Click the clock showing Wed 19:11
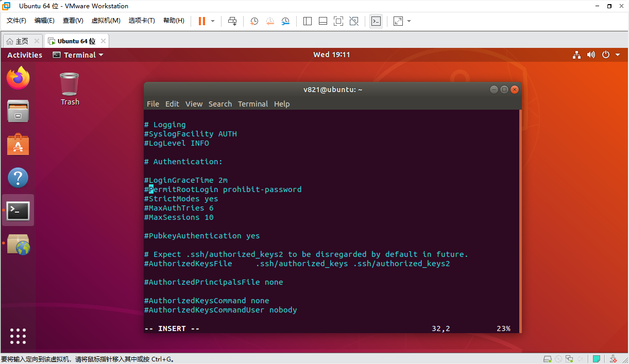The width and height of the screenshot is (629, 364). [x=332, y=55]
